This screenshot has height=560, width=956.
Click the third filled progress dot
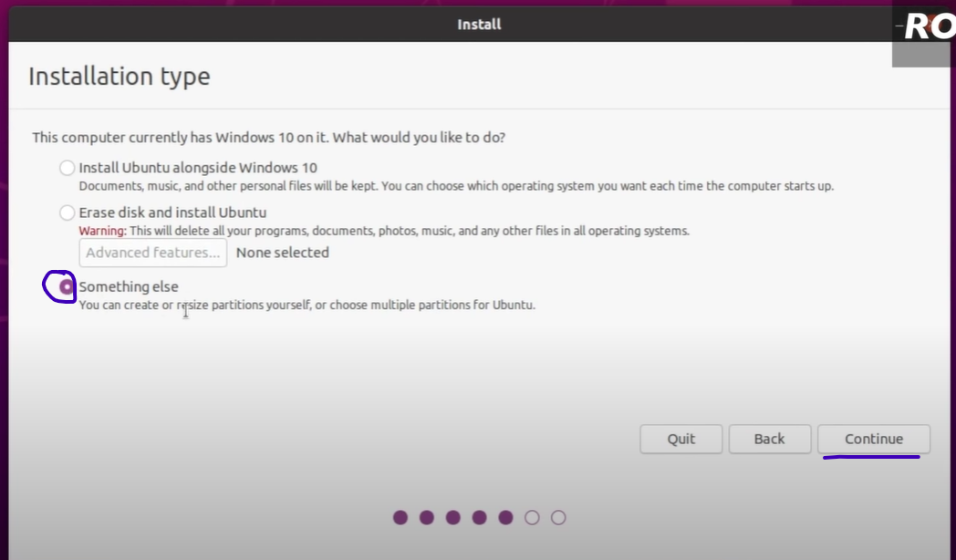[453, 517]
